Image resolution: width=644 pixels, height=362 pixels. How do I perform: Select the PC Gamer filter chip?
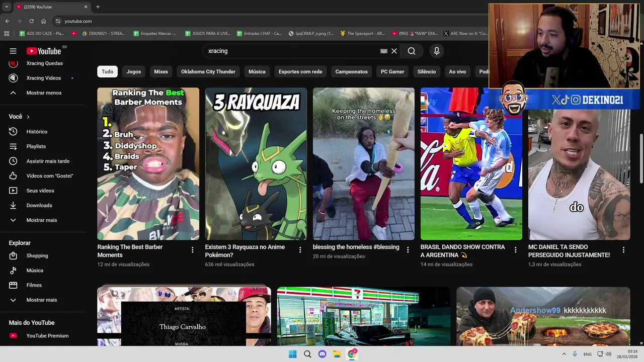(x=392, y=71)
